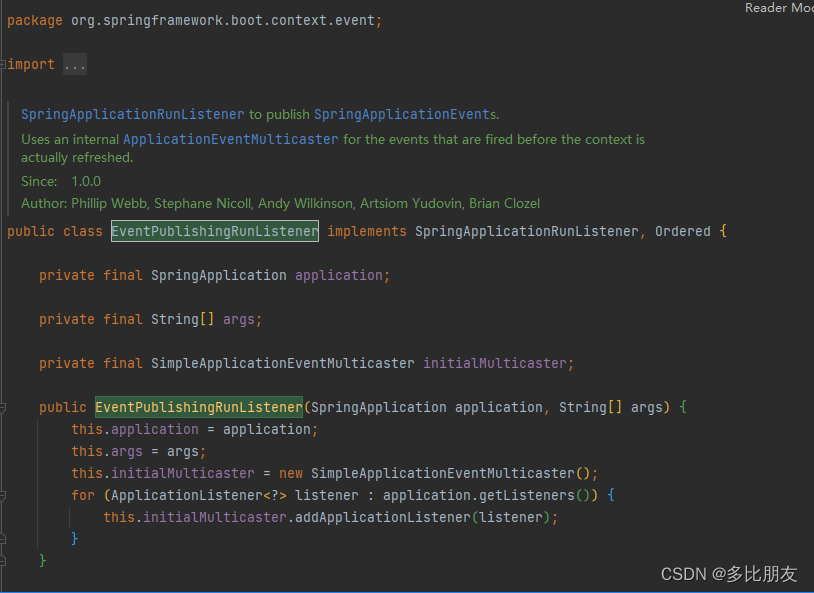Screen dimensions: 814x593
Task: Click the SpringApplicationEvents reference in the documentation
Action: point(402,114)
